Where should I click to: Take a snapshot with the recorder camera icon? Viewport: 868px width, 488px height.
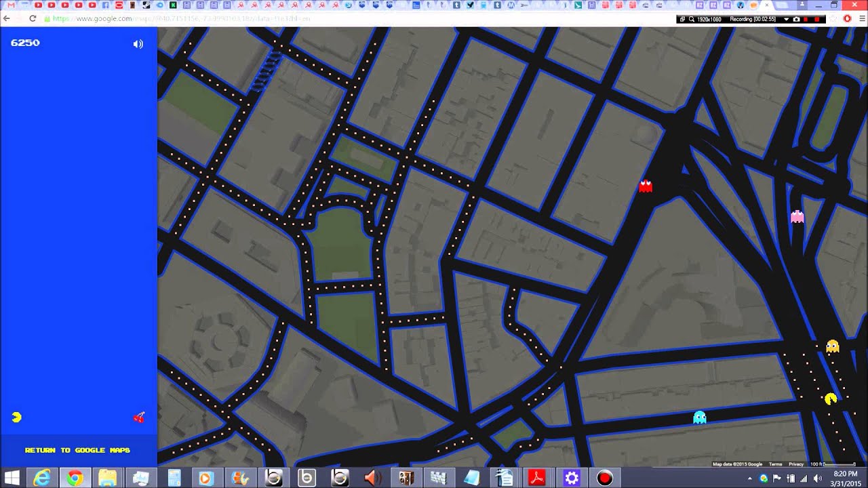797,19
